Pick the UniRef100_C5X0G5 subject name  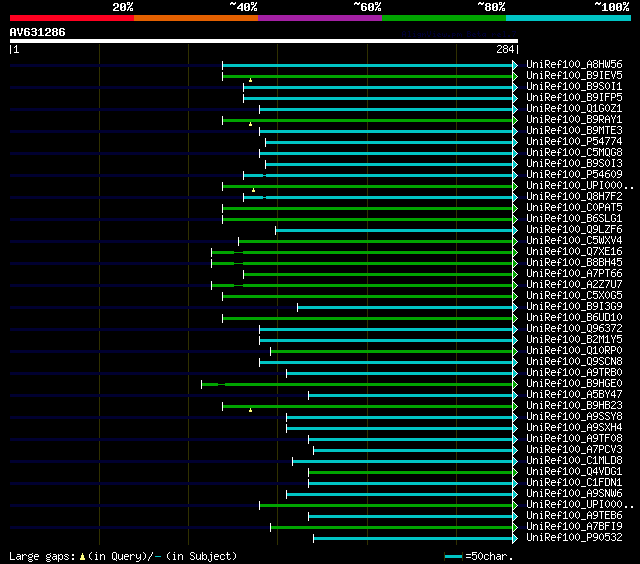574,296
